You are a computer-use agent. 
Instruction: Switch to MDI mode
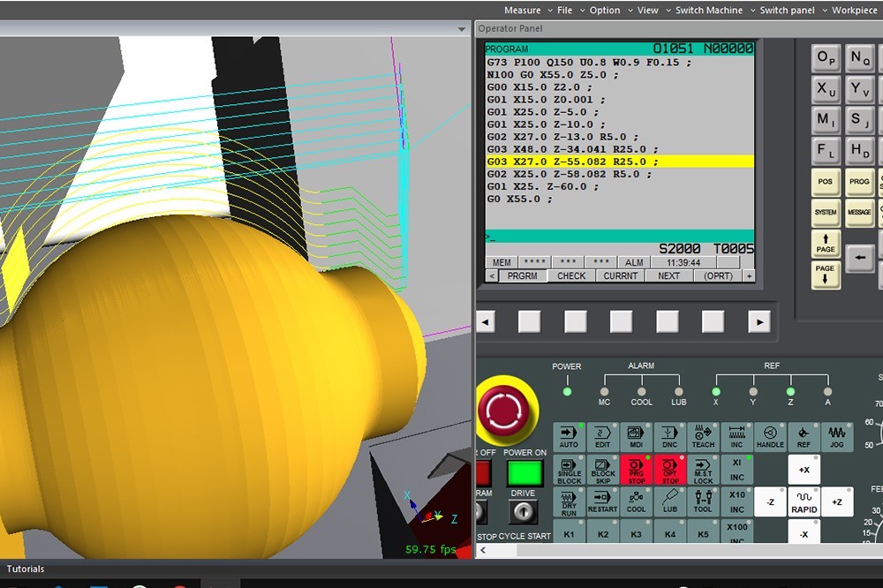click(x=637, y=437)
